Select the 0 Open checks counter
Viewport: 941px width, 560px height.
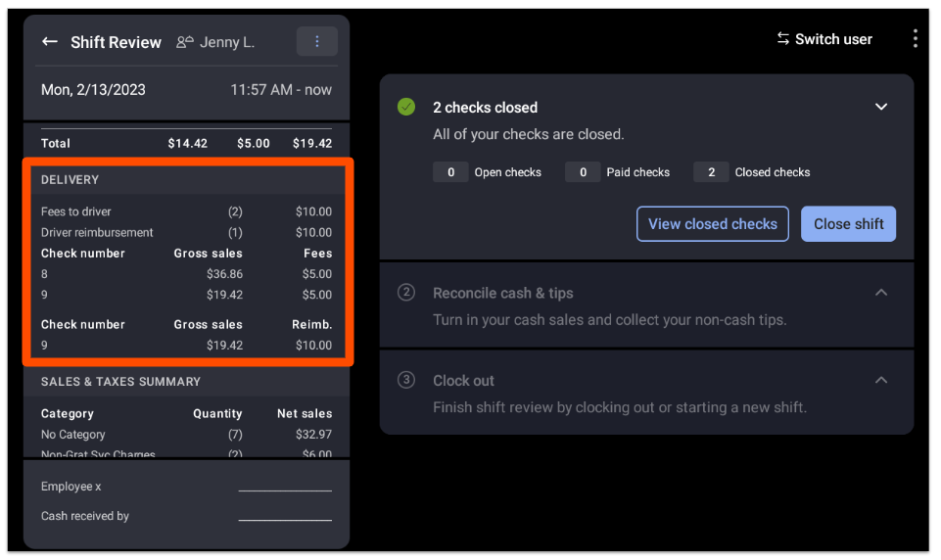click(x=450, y=172)
